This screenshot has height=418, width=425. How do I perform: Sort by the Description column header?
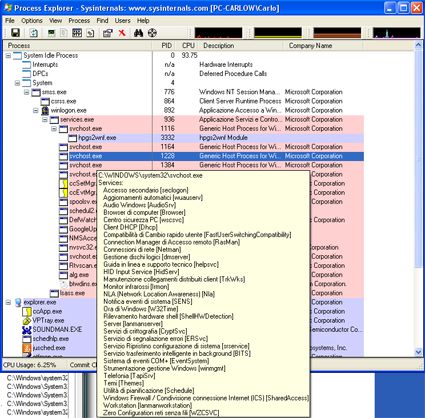point(241,46)
